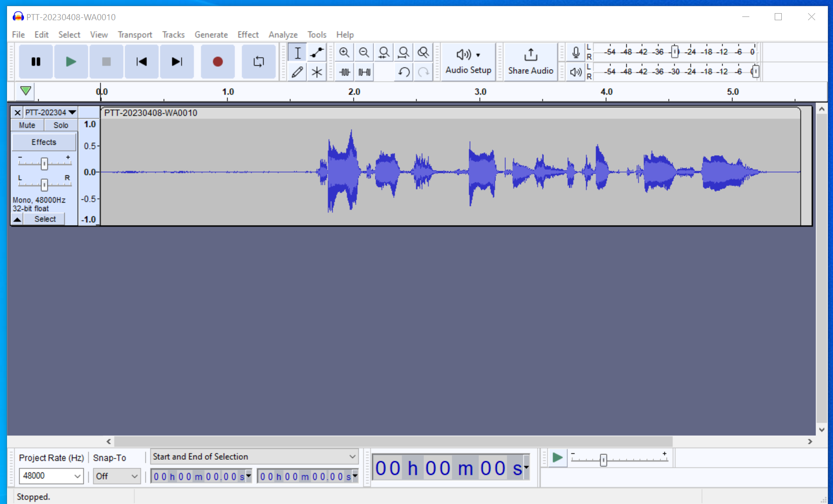Click the Zoom In magnifier
This screenshot has width=833, height=504.
pos(344,53)
